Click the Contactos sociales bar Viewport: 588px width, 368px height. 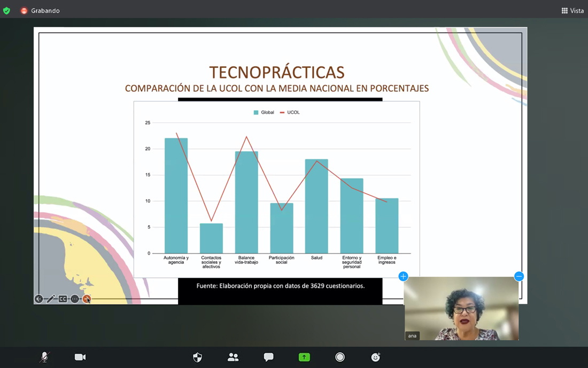point(211,239)
